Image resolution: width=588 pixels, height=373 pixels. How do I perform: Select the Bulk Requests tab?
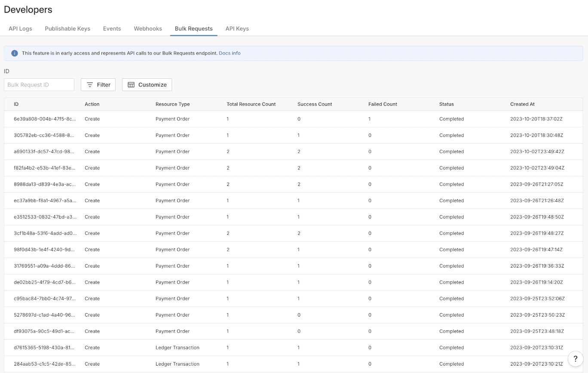[193, 28]
